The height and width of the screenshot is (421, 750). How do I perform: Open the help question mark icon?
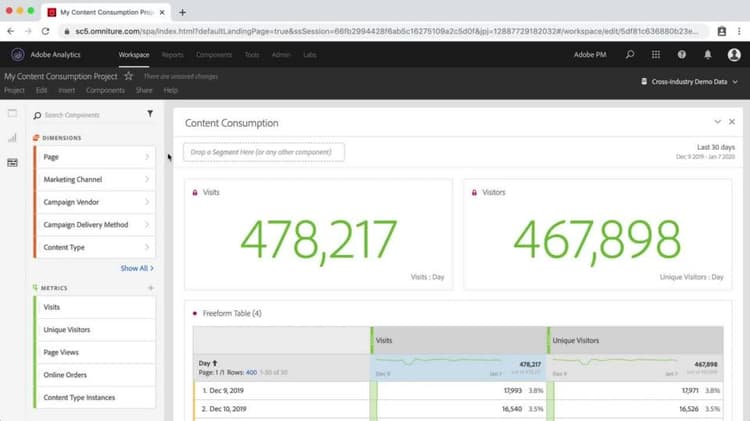pos(682,55)
